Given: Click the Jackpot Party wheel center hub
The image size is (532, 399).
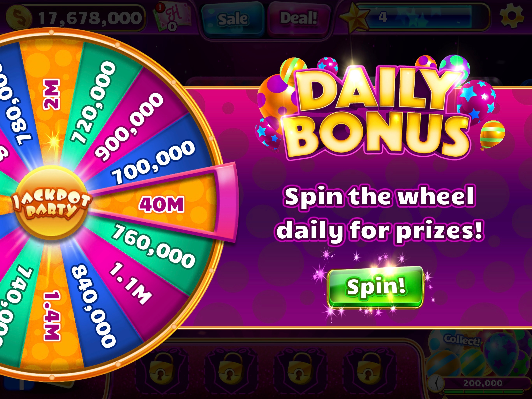Looking at the screenshot, I should pos(51,203).
